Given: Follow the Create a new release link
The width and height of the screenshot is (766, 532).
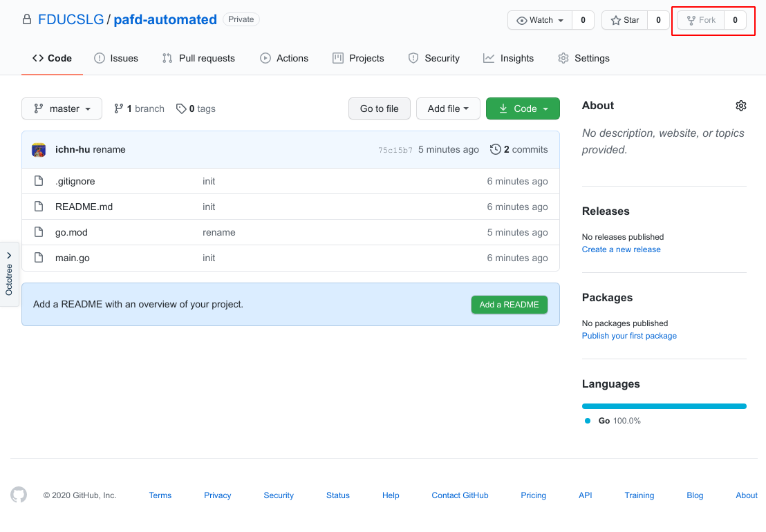Looking at the screenshot, I should [621, 249].
